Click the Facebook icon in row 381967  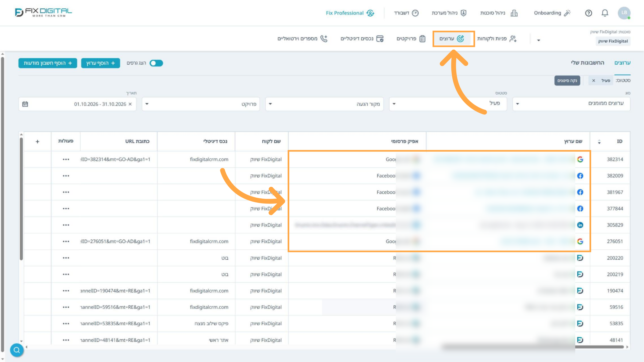tap(580, 192)
